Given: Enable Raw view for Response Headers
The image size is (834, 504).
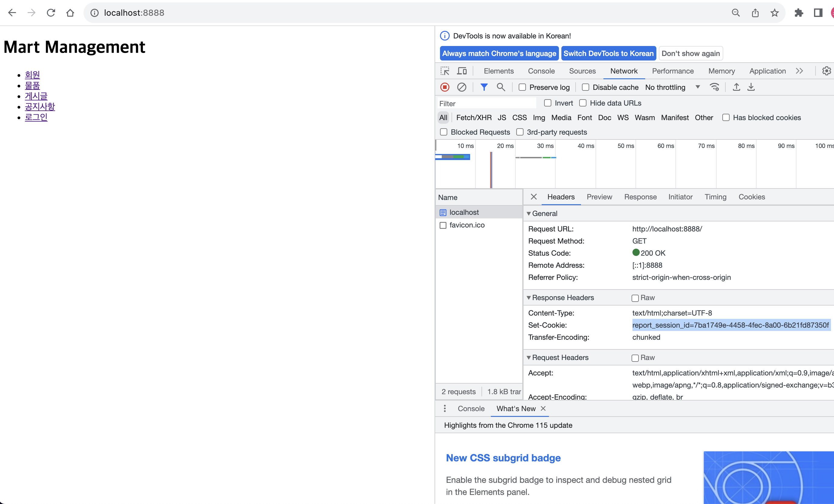Looking at the screenshot, I should (x=635, y=298).
